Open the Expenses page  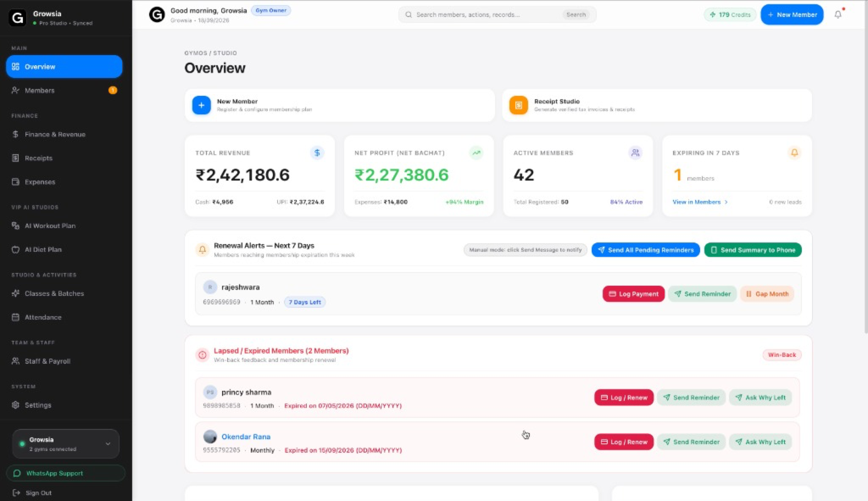(64, 182)
